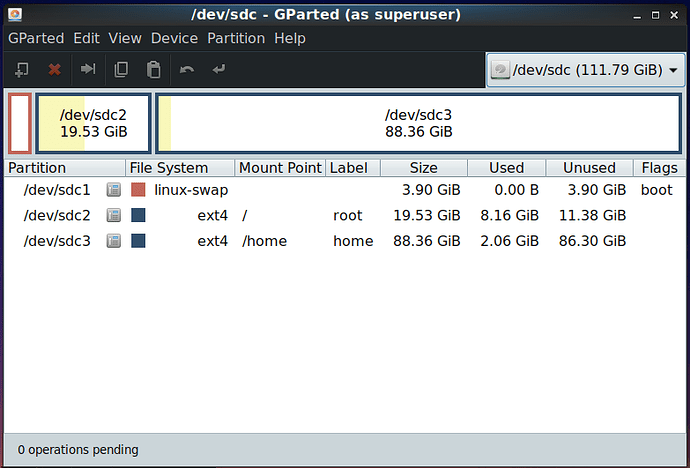Open the Device menu
This screenshot has height=468, width=690.
[x=174, y=38]
